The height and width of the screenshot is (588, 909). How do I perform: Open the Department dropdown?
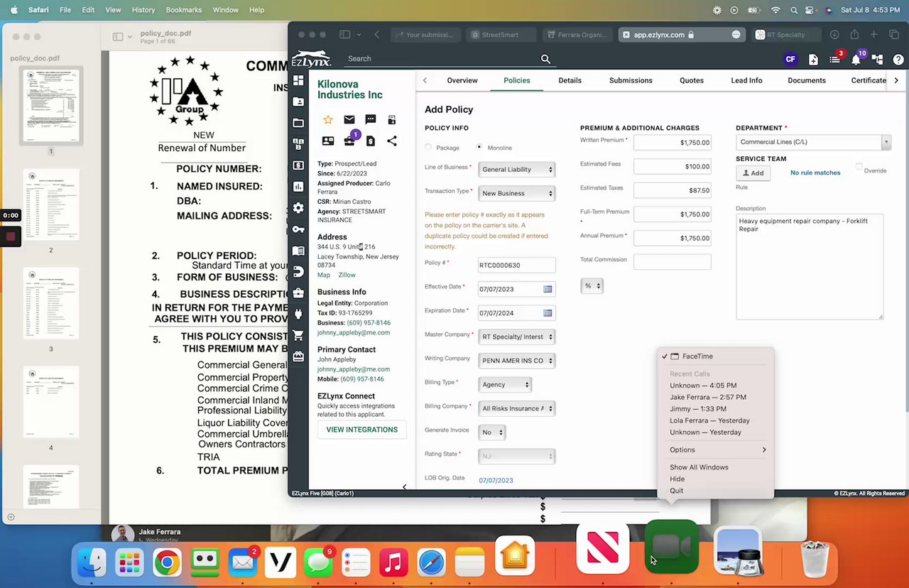pyautogui.click(x=812, y=142)
